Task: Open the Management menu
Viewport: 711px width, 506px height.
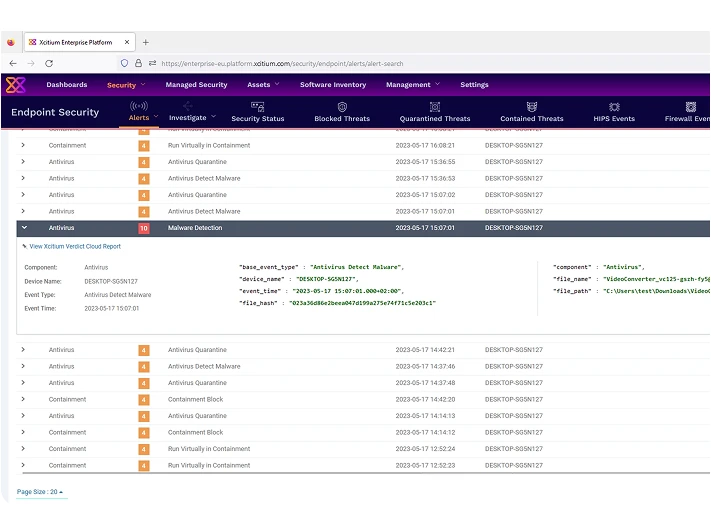Action: click(x=412, y=85)
